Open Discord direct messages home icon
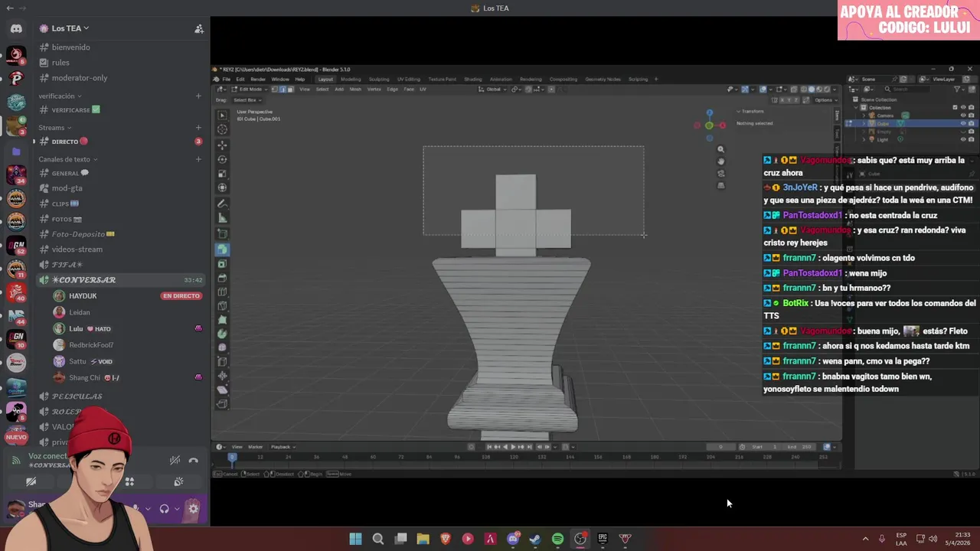 pyautogui.click(x=16, y=29)
